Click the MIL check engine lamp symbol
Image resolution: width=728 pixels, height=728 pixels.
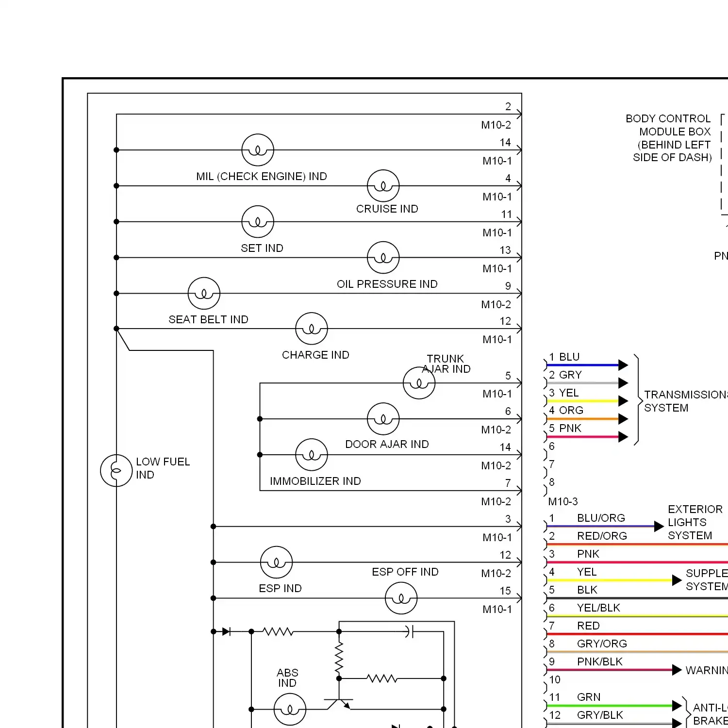pyautogui.click(x=258, y=150)
